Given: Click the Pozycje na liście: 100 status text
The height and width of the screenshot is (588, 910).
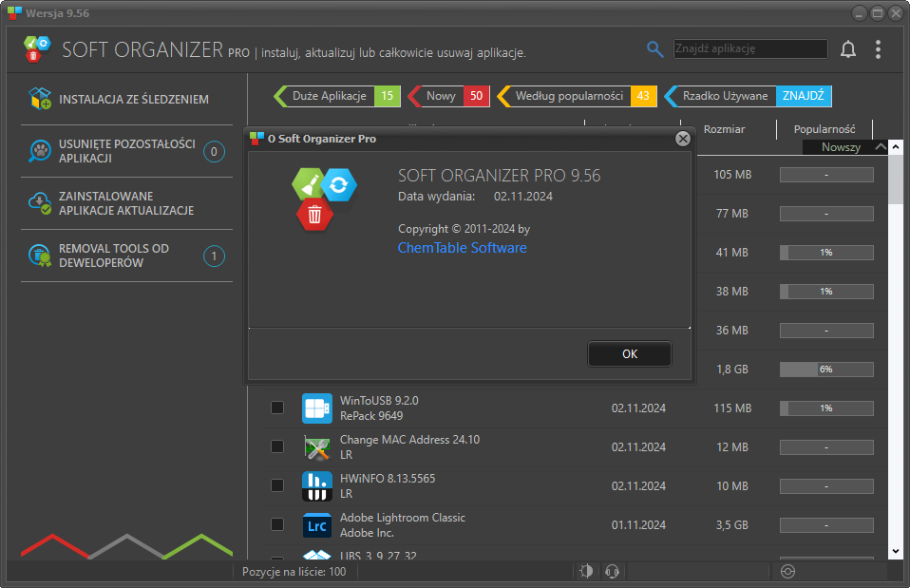Looking at the screenshot, I should pos(294,572).
